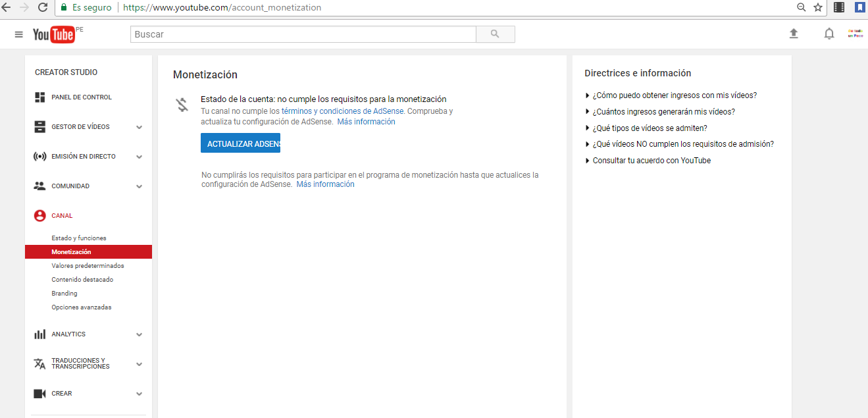Open términos y condiciones de AdSense link
The height and width of the screenshot is (418, 868).
343,111
